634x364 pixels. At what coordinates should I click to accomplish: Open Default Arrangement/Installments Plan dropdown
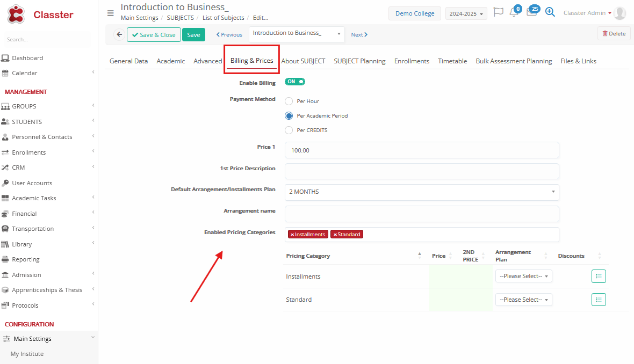422,192
